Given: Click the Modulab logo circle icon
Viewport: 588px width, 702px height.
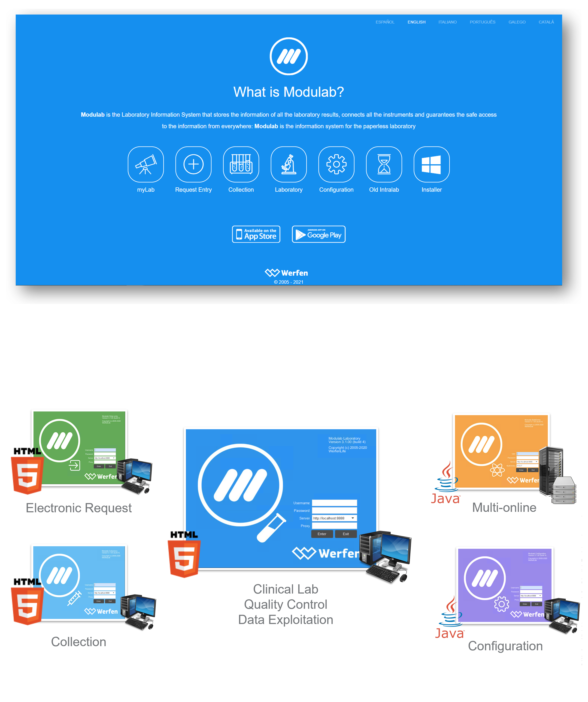Looking at the screenshot, I should pyautogui.click(x=290, y=57).
